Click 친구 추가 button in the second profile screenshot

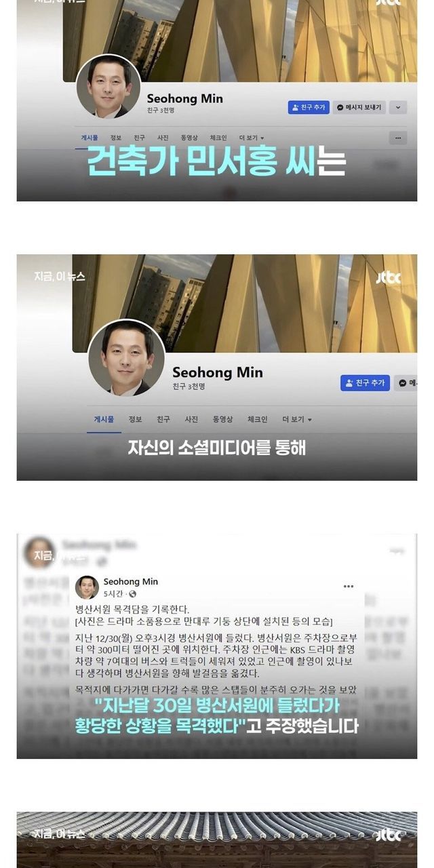[x=366, y=383]
